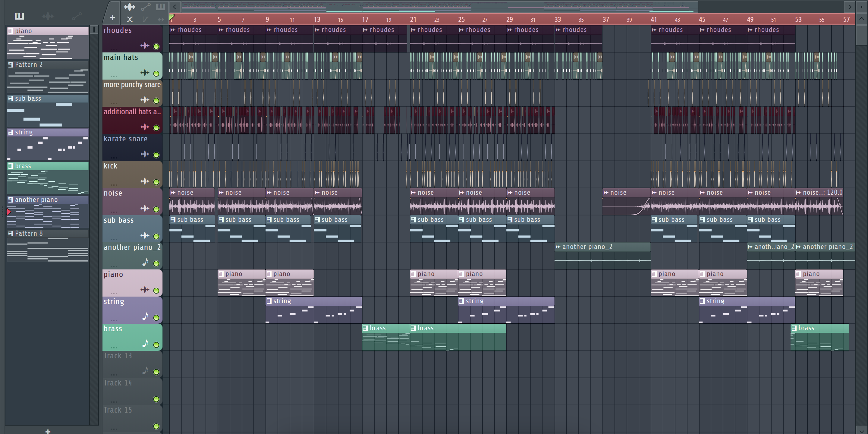Select the another piano pattern in the picker
The image size is (868, 434).
pos(48,212)
